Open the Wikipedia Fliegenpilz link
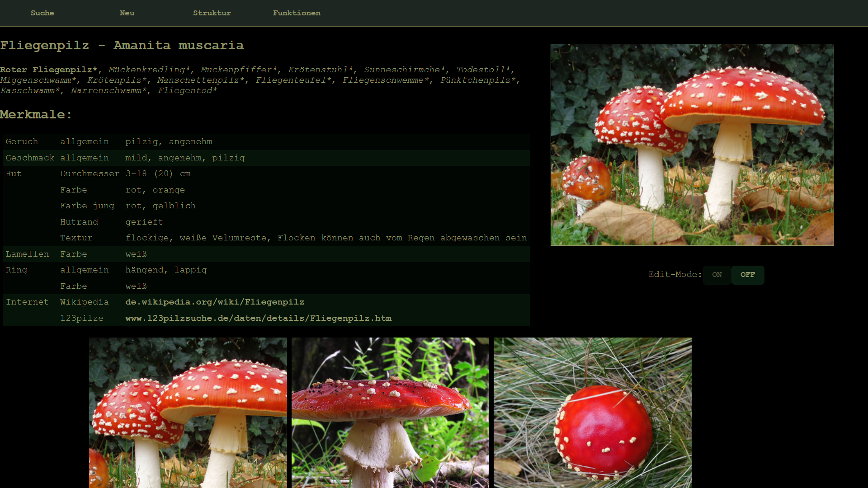The width and height of the screenshot is (868, 488). 215,302
